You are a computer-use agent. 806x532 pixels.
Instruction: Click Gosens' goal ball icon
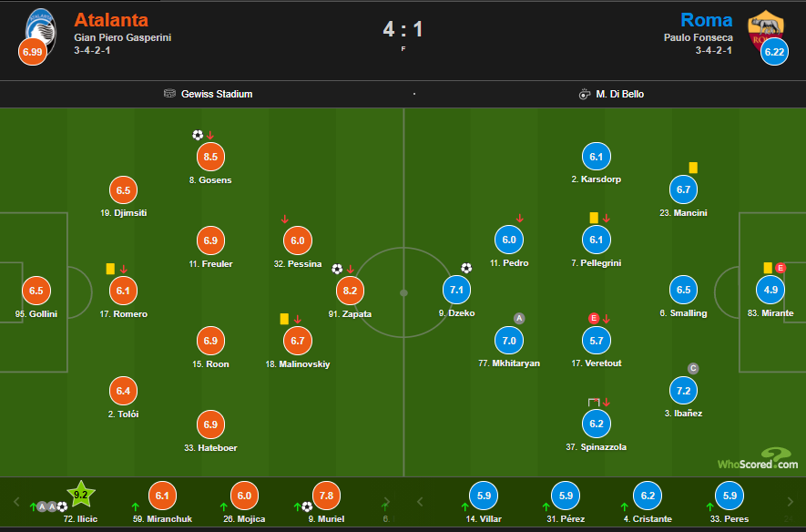pos(198,135)
